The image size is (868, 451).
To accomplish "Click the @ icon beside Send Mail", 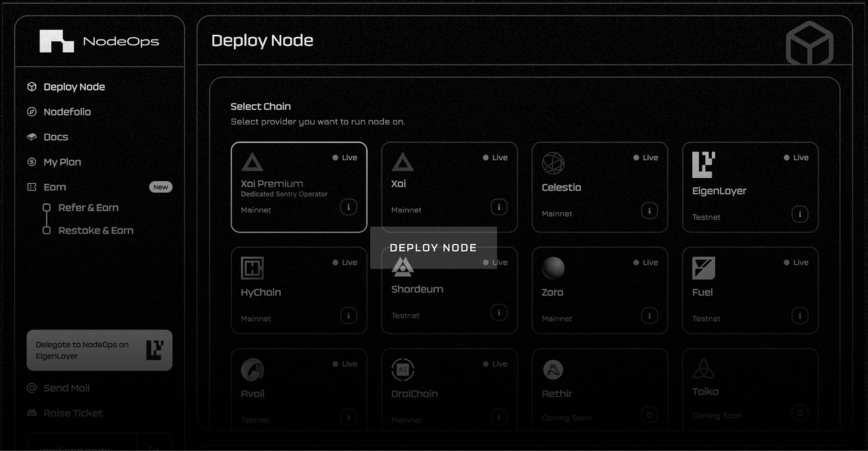I will 32,388.
